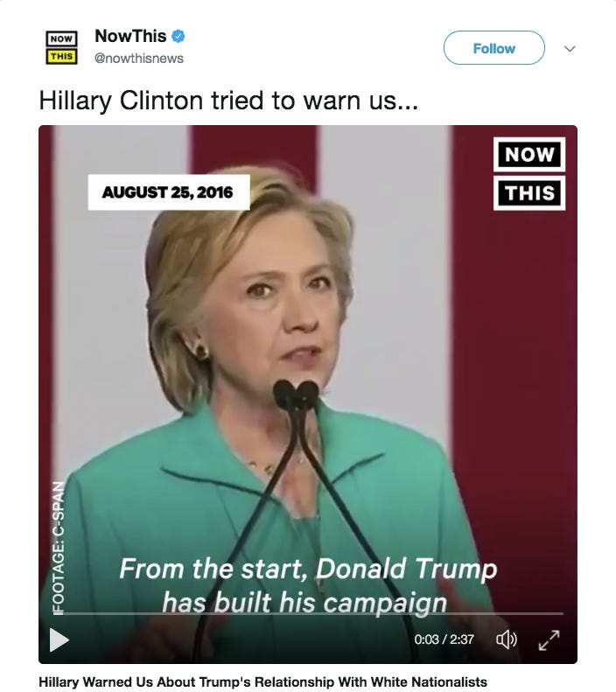Follow the NowThis account
Screen dimensions: 616x692
pyautogui.click(x=494, y=47)
